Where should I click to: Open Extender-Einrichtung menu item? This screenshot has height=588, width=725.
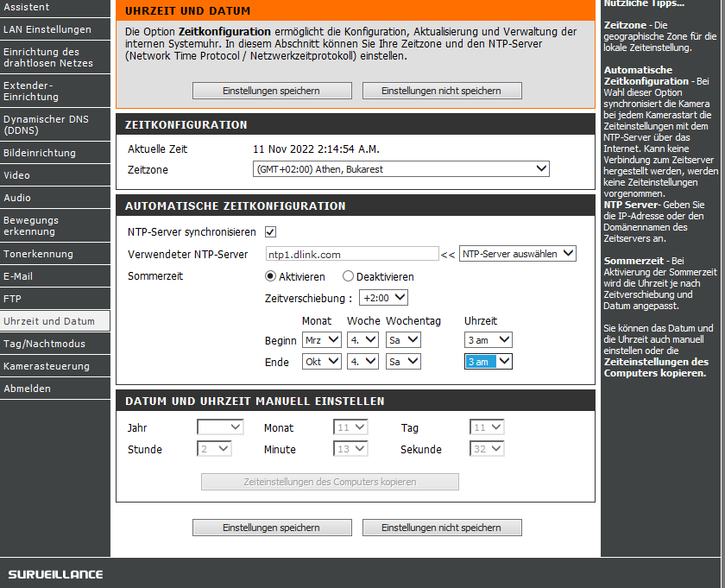coord(55,92)
